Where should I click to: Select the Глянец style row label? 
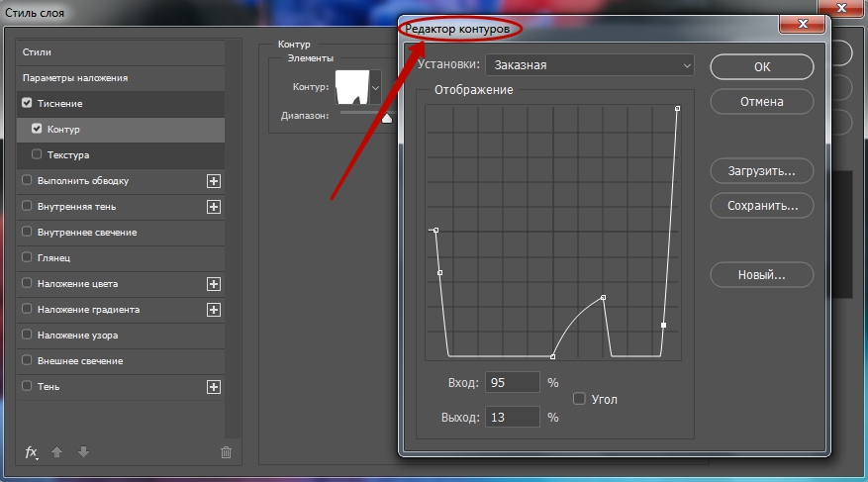pos(53,258)
